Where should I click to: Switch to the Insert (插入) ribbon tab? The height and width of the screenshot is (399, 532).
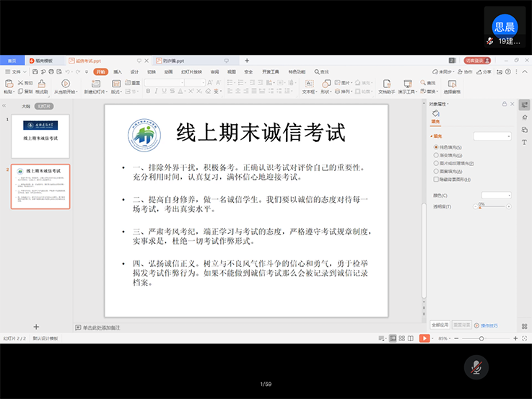point(118,71)
